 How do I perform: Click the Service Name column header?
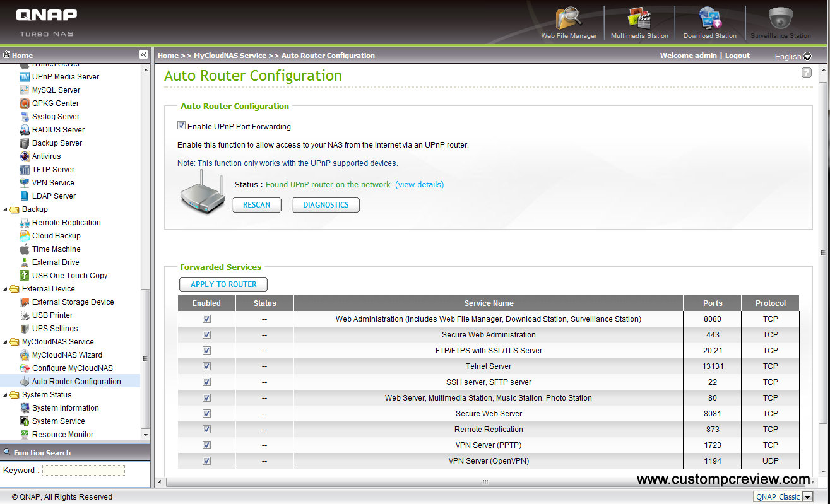[x=489, y=303]
